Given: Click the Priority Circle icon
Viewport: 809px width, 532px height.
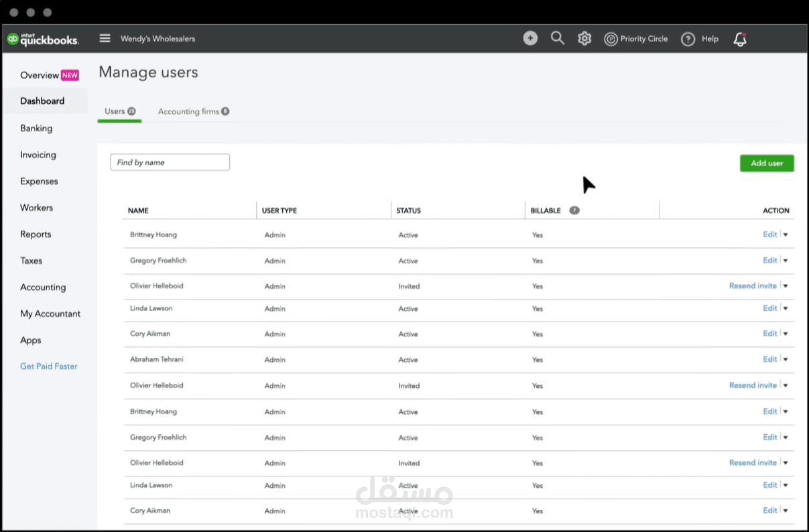Looking at the screenshot, I should 611,39.
